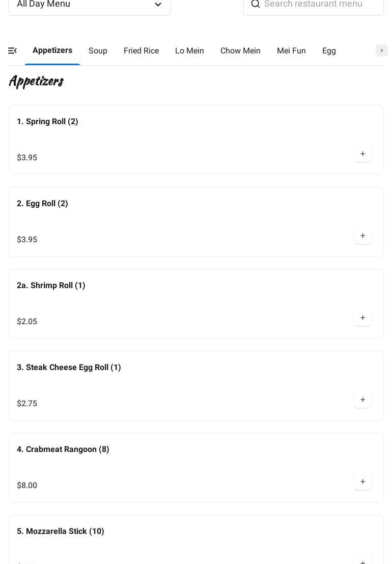392x564 pixels.
Task: Open the menu categories list icon
Action: click(x=13, y=51)
